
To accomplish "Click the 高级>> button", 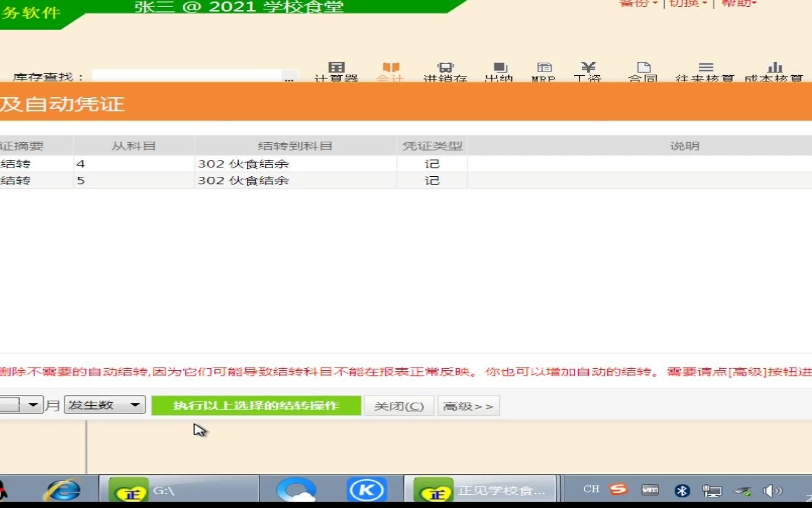I will 469,406.
